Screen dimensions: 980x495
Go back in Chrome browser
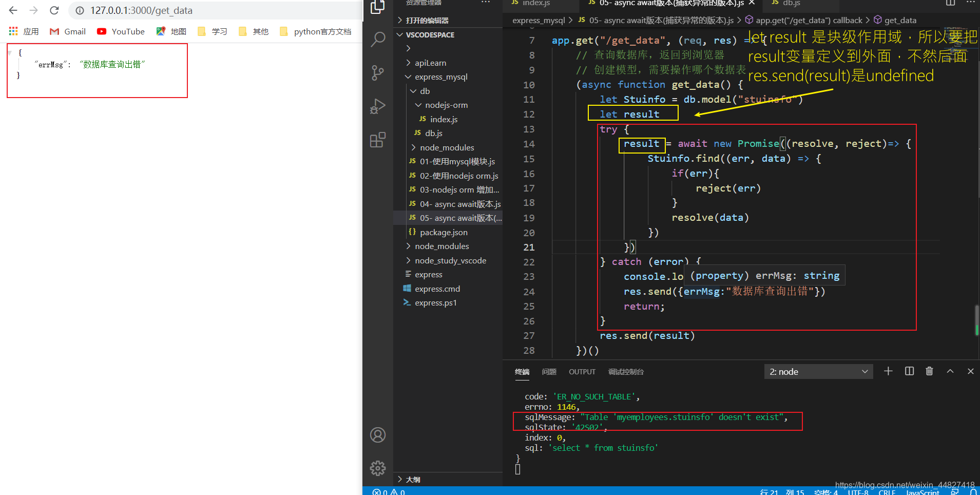coord(13,10)
